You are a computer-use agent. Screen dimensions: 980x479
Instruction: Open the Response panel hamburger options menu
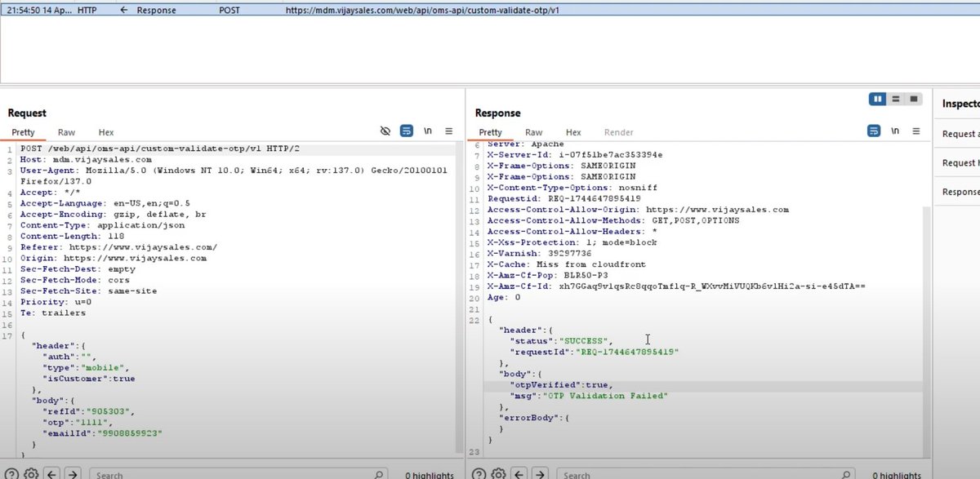(x=916, y=131)
